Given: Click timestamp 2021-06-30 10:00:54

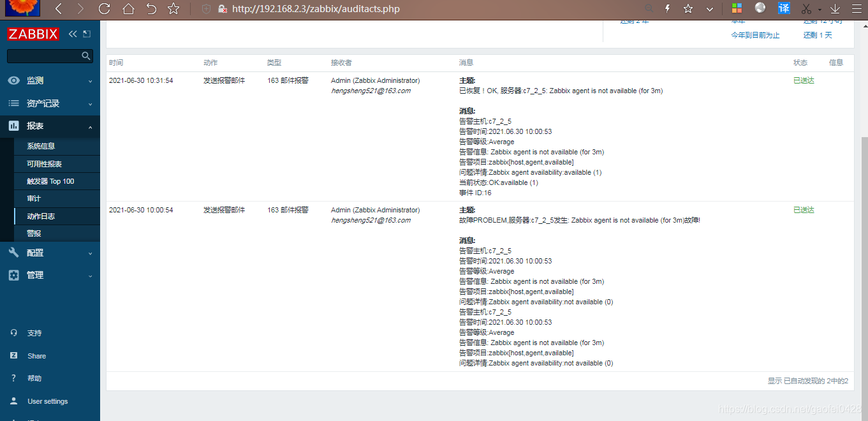Looking at the screenshot, I should tap(141, 210).
